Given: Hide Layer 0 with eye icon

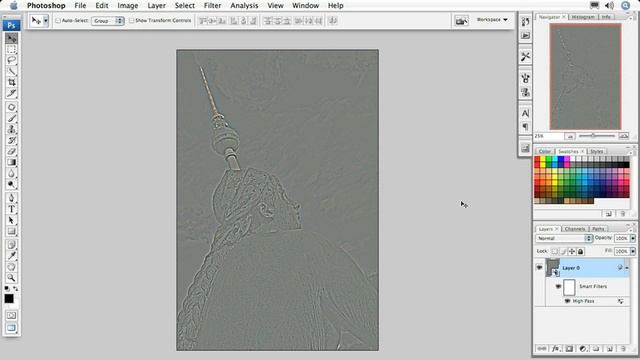Looking at the screenshot, I should pos(539,268).
